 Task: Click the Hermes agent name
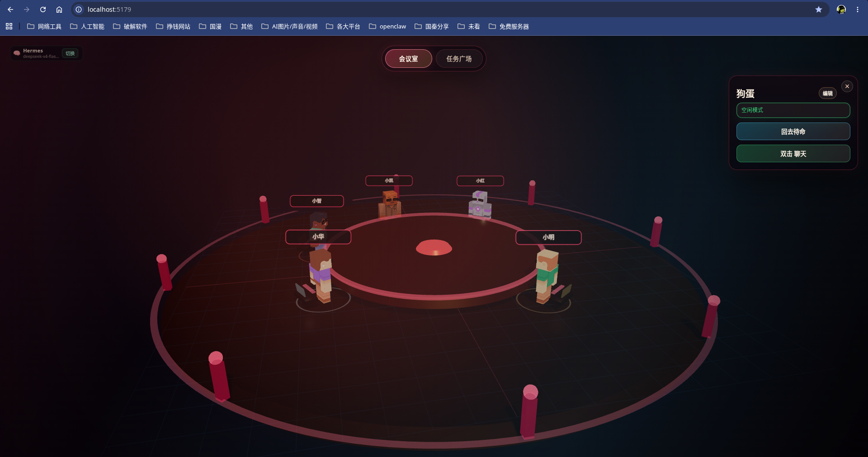tap(33, 51)
